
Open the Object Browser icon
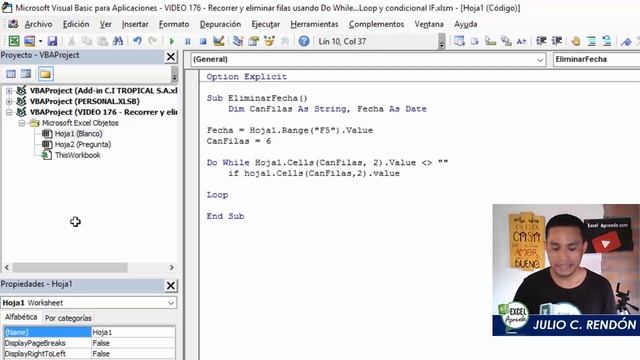269,41
